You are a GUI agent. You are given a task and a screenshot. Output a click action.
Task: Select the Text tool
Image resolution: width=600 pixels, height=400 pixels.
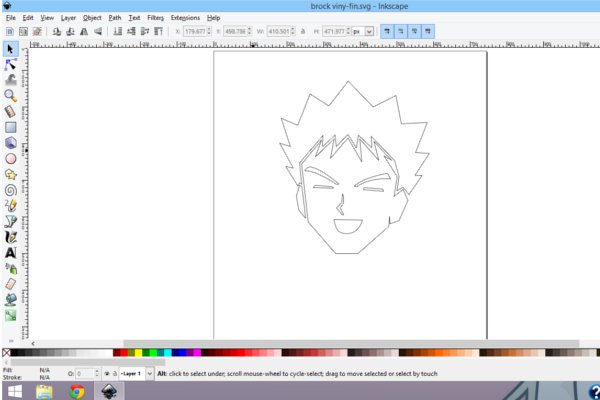tap(10, 253)
